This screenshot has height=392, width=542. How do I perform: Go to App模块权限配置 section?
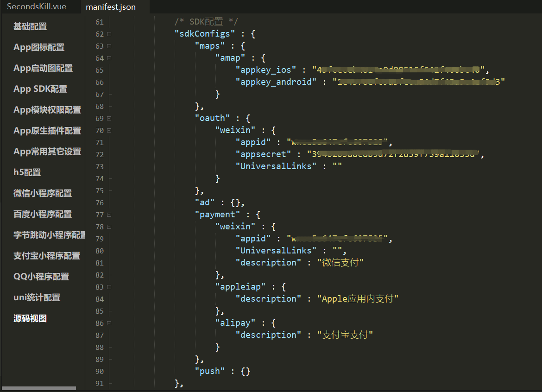[47, 109]
